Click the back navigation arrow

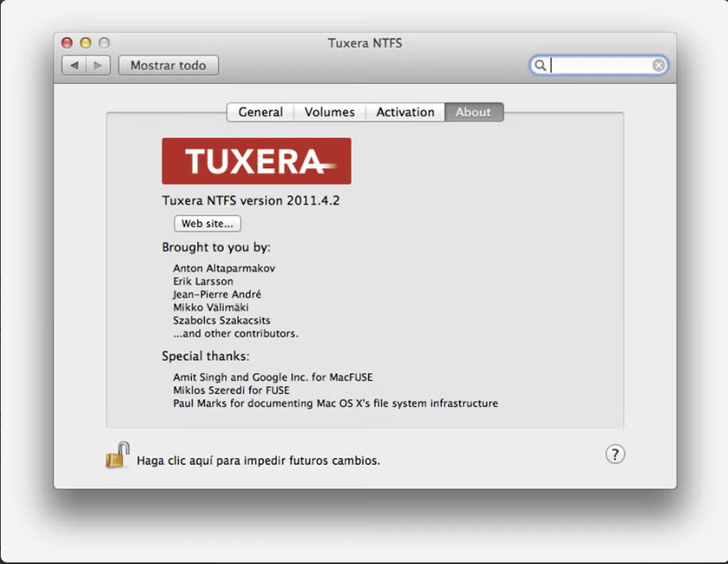pyautogui.click(x=75, y=66)
